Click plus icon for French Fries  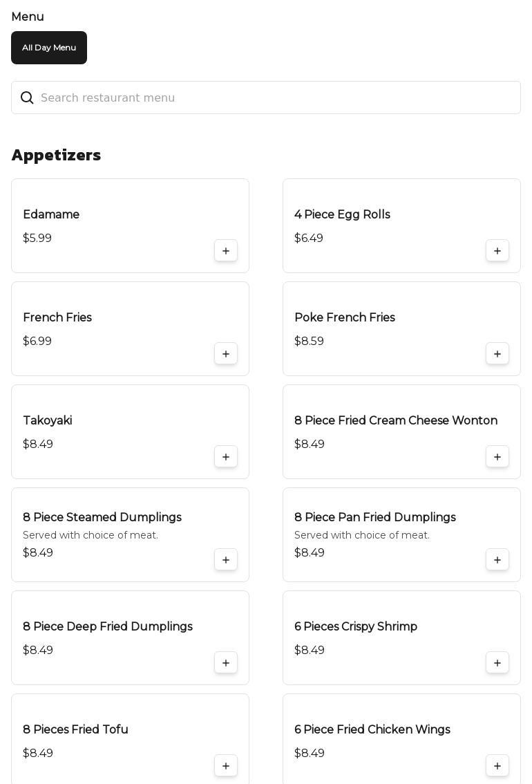coord(226,354)
